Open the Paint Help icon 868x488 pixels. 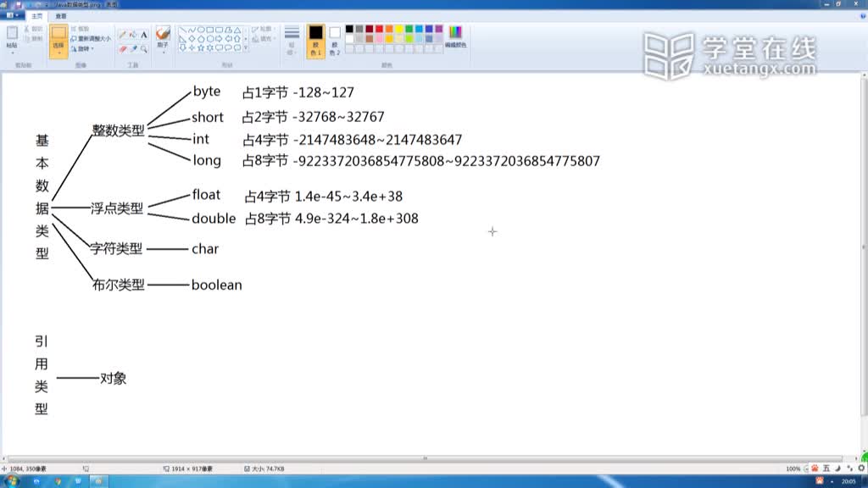862,16
